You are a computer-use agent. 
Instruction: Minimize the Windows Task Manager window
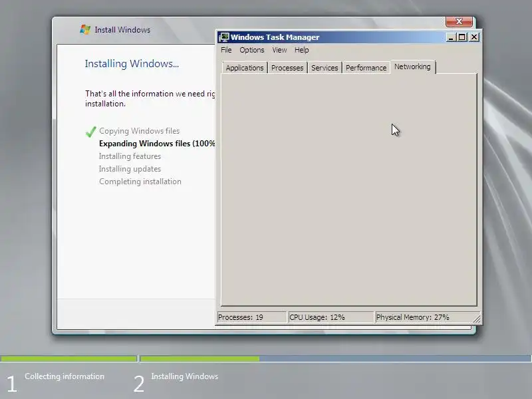pyautogui.click(x=451, y=37)
